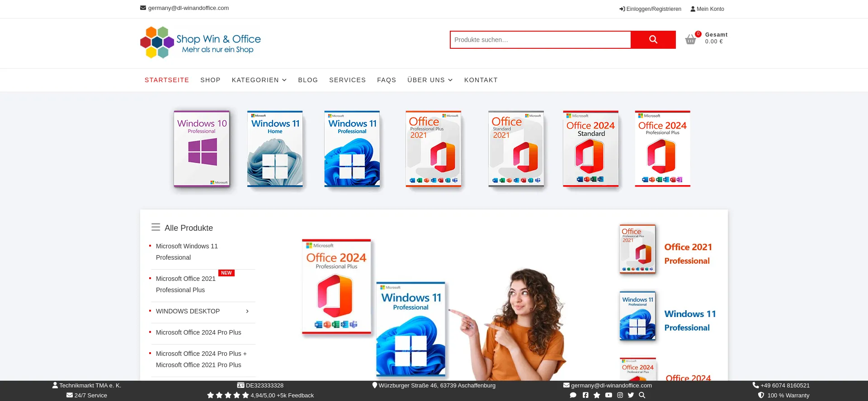The width and height of the screenshot is (868, 401).
Task: Open the Facebook icon in footer bar
Action: pos(585,395)
